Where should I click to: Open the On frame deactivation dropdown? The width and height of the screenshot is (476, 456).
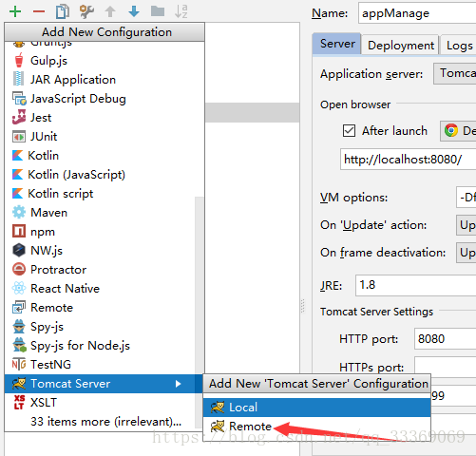pos(466,253)
